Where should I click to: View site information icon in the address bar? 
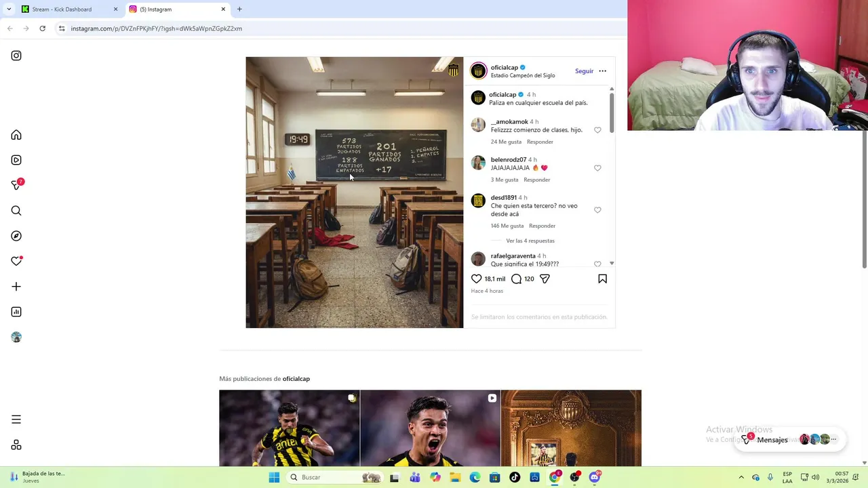pos(62,28)
